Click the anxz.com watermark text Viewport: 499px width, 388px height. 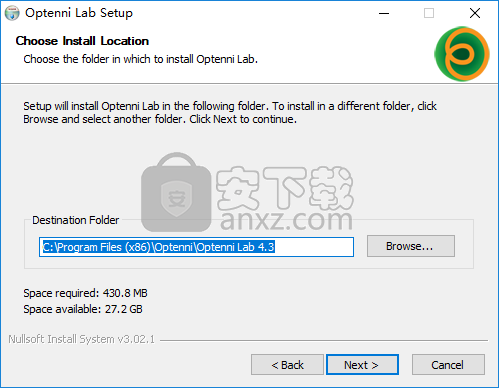[286, 220]
